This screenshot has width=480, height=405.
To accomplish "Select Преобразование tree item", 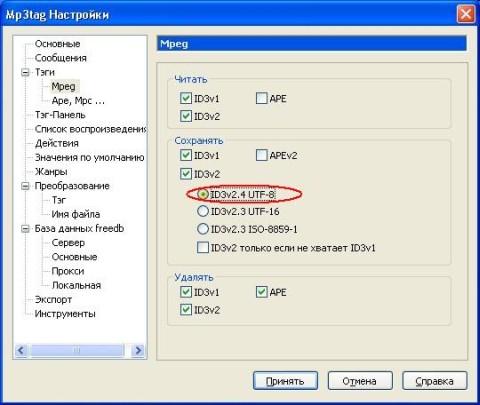I will coord(72,186).
